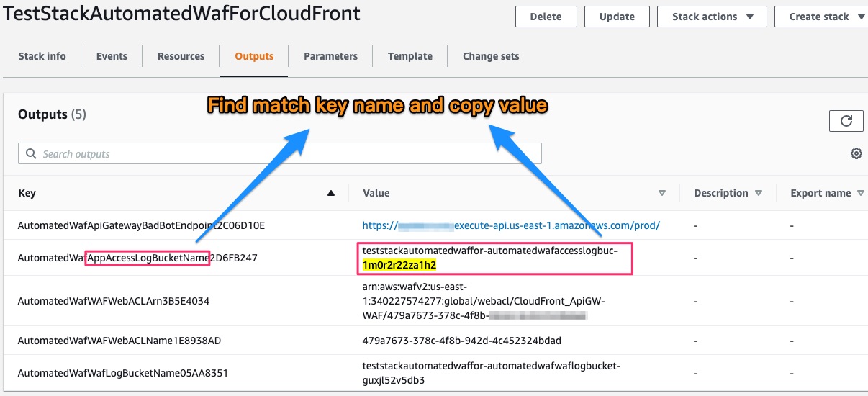The height and width of the screenshot is (396, 868).
Task: Open the execute-api endpoint link
Action: tap(511, 225)
